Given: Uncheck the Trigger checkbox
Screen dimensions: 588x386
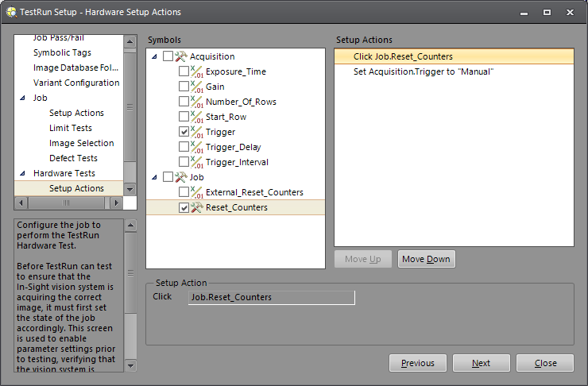Looking at the screenshot, I should coord(184,132).
